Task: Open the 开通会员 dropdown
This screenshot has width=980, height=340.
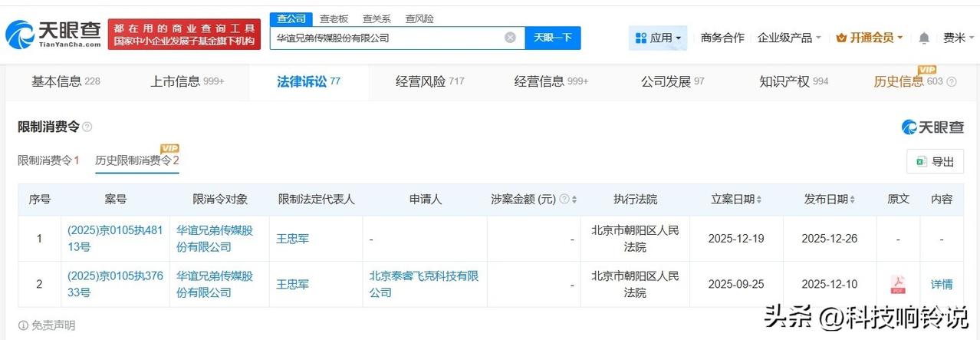Action: click(870, 38)
